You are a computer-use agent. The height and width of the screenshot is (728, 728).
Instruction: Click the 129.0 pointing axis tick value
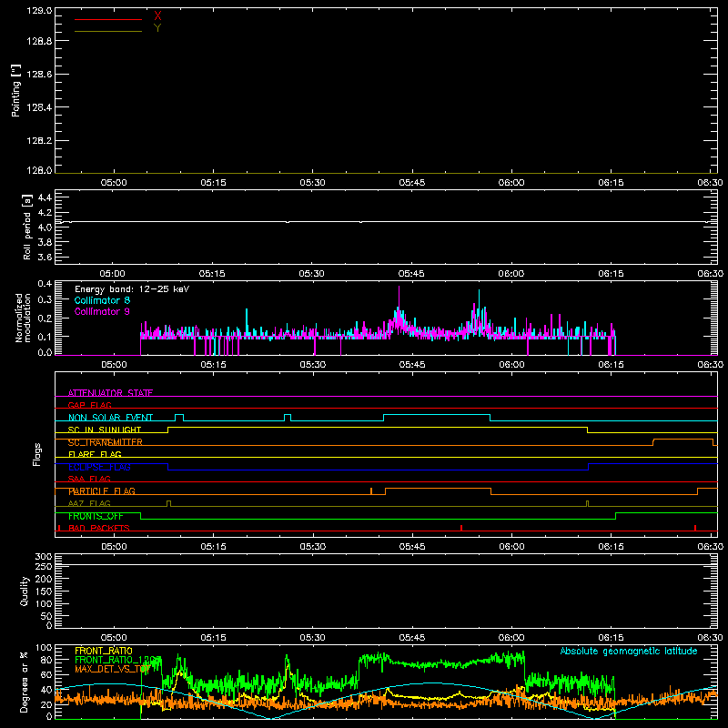(39, 11)
